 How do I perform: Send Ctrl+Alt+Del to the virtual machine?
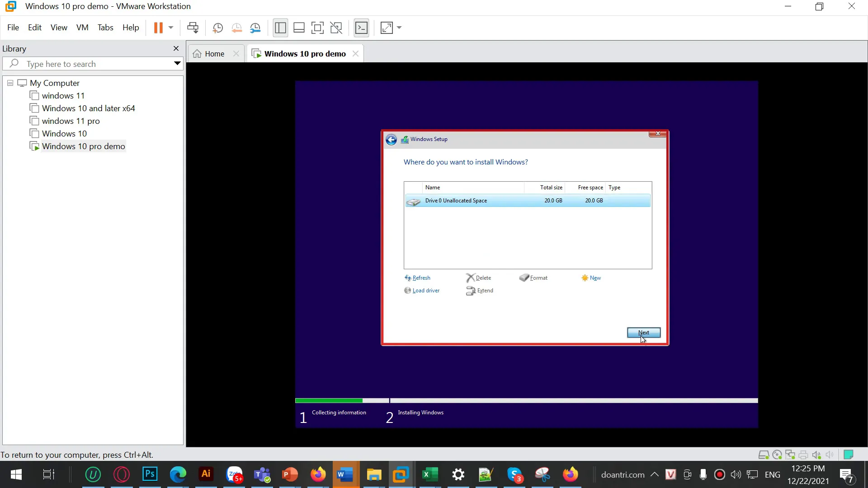pyautogui.click(x=193, y=28)
